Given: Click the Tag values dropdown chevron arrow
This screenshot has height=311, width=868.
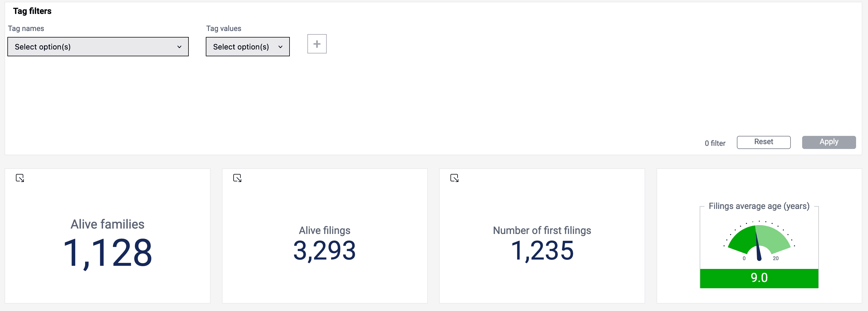Looking at the screenshot, I should click(280, 47).
